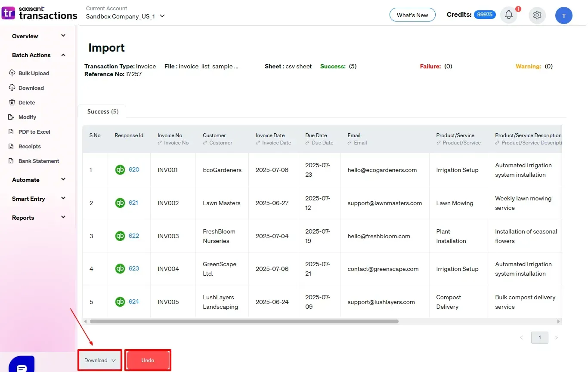Open Bank Statement menu item
588x372 pixels.
(x=39, y=161)
